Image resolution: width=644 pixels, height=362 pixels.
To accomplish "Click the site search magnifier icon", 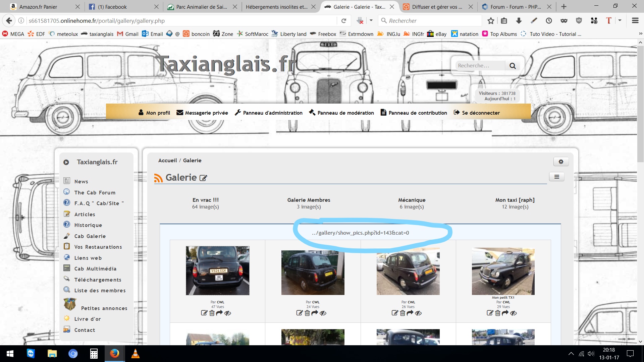I will (513, 66).
